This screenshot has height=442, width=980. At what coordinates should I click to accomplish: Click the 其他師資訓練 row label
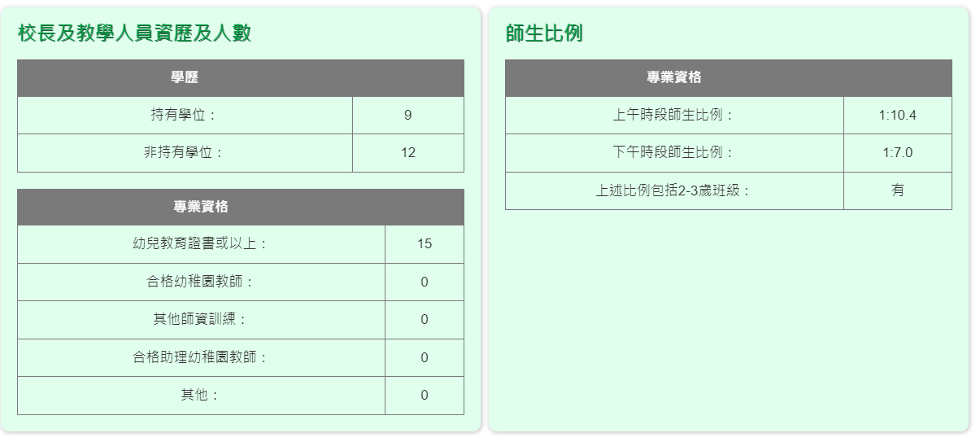[201, 319]
